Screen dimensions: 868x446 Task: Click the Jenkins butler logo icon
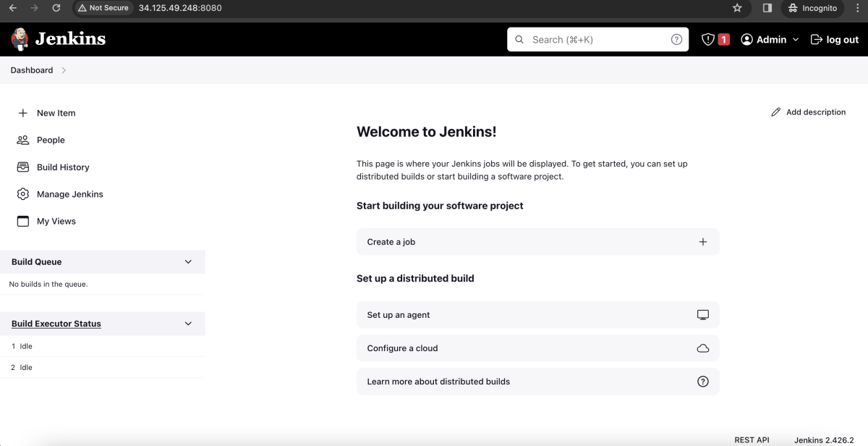pyautogui.click(x=20, y=39)
